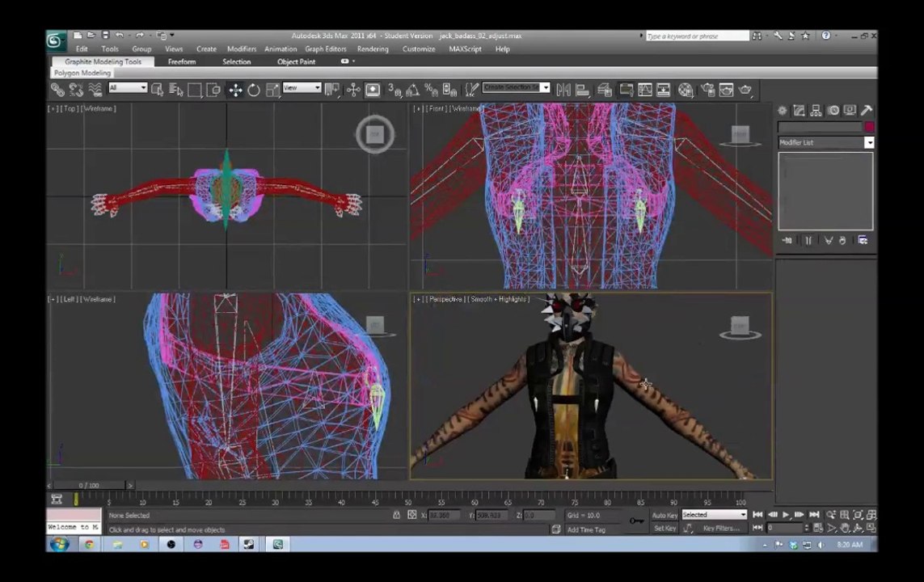Click the Set Keys key icon button
Screen dimensions: 924x582
[x=636, y=521]
